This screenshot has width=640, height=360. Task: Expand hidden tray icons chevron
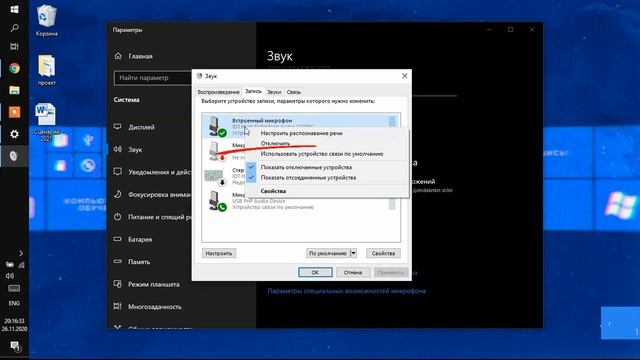[x=21, y=253]
